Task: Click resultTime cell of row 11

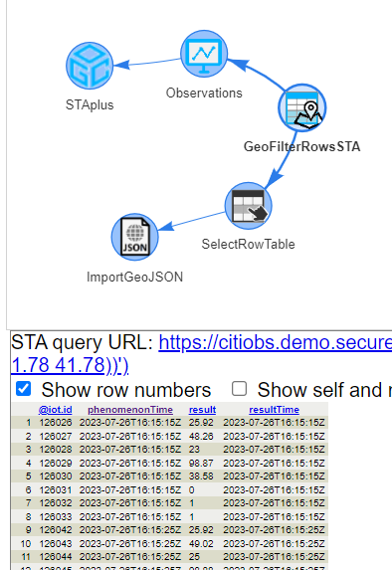Action: tap(275, 557)
